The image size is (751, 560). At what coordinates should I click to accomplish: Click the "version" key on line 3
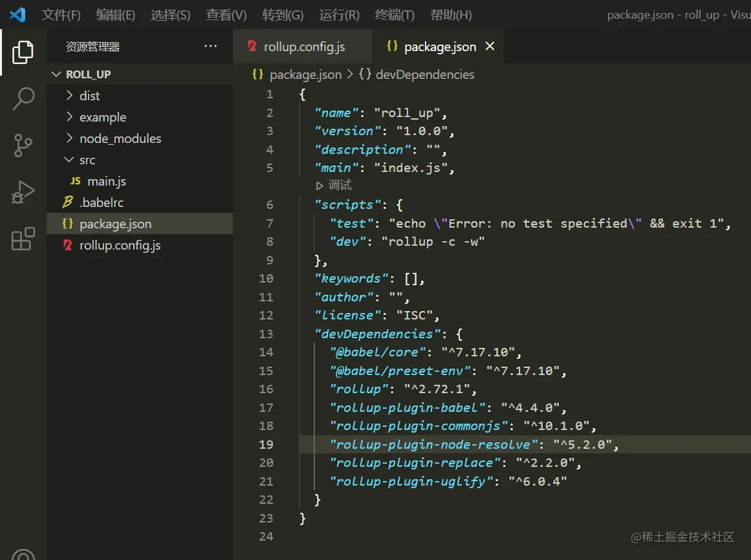[347, 131]
